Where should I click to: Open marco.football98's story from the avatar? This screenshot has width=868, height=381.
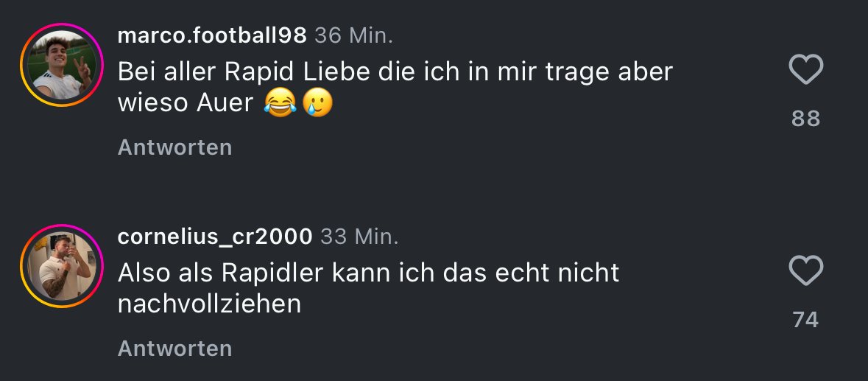pyautogui.click(x=62, y=65)
